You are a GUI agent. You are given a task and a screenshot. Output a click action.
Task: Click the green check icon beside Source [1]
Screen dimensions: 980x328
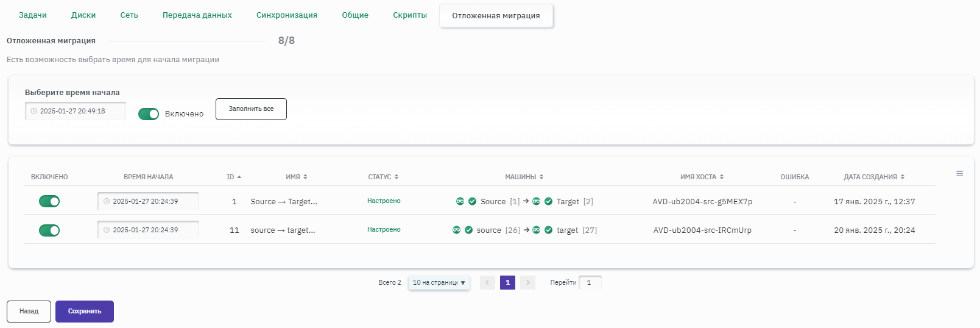pyautogui.click(x=472, y=201)
